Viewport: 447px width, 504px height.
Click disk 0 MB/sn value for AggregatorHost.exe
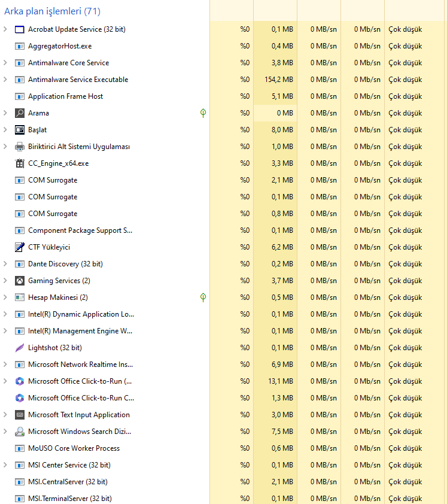point(324,46)
